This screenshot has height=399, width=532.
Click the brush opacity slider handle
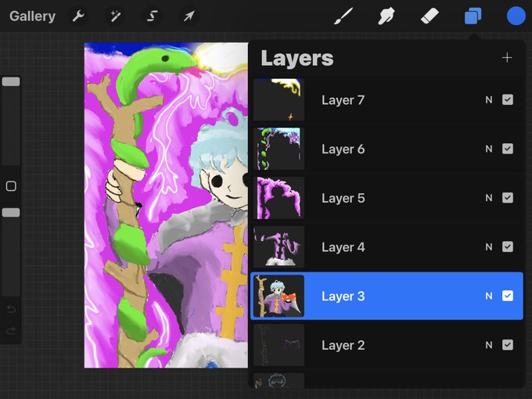click(x=11, y=212)
